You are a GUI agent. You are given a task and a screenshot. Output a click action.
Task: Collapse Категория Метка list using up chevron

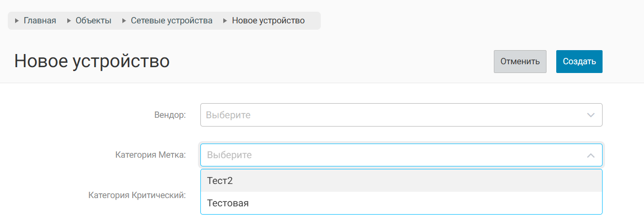click(591, 156)
